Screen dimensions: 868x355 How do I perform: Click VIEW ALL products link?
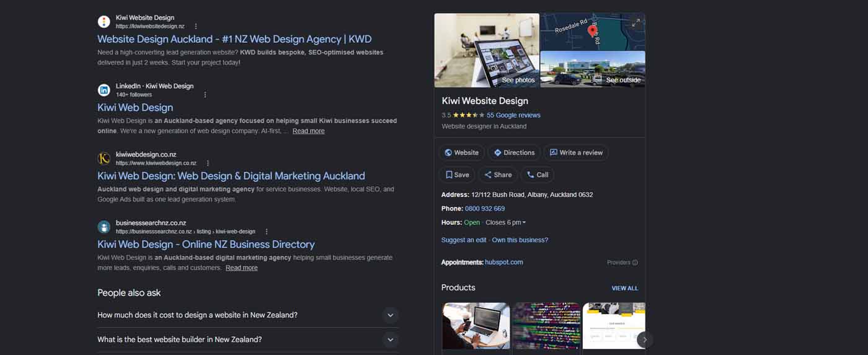click(x=625, y=288)
